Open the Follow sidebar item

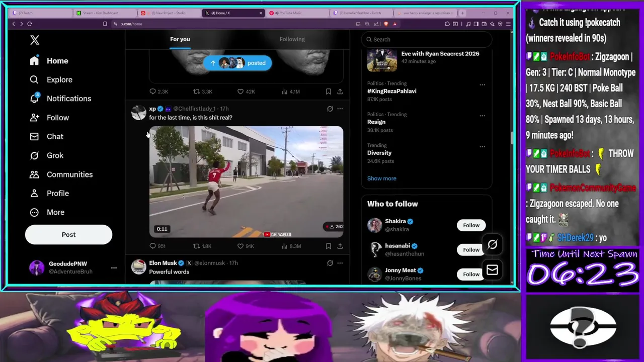click(x=49, y=118)
